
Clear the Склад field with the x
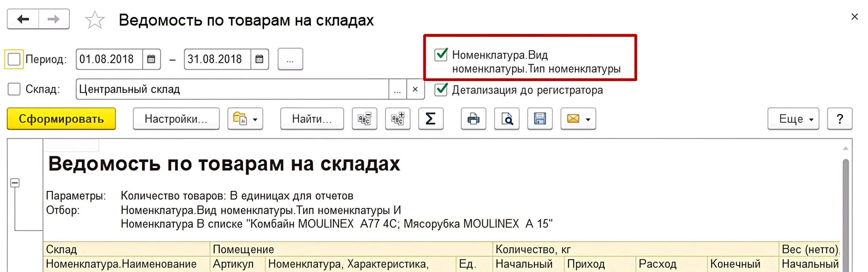tap(415, 89)
